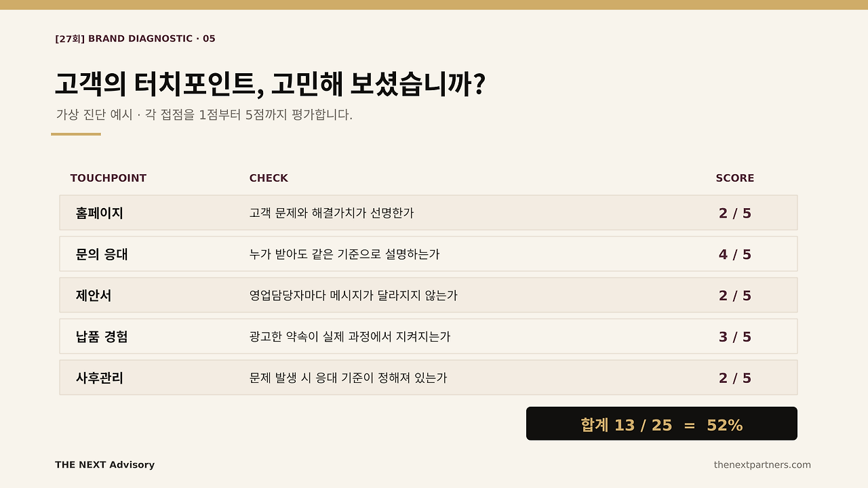Click the 제안서 row title
The height and width of the screenshot is (488, 868).
[94, 296]
